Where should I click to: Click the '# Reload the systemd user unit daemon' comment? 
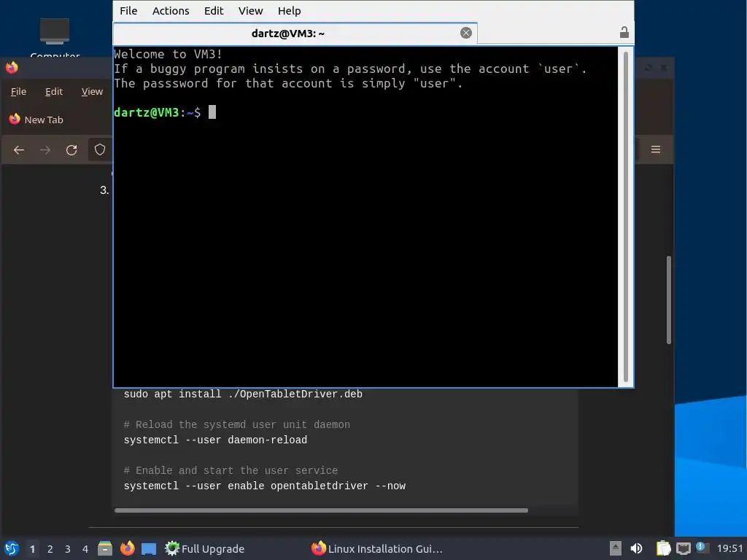(x=237, y=425)
